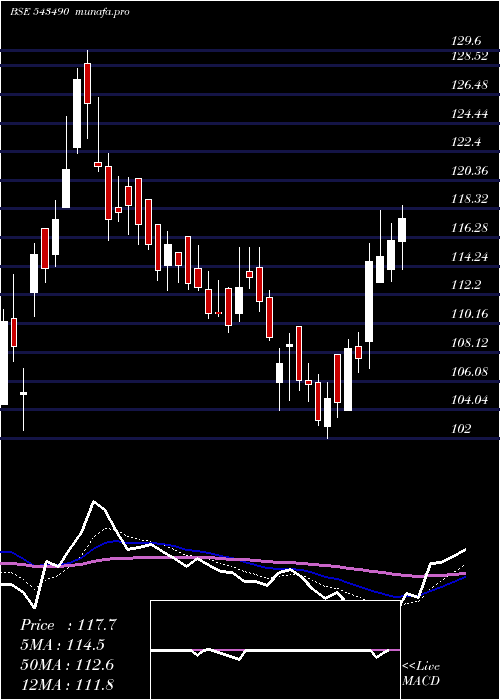500x700 pixels.
Task: Select the 110.16 price axis label
Action: [x=470, y=314]
